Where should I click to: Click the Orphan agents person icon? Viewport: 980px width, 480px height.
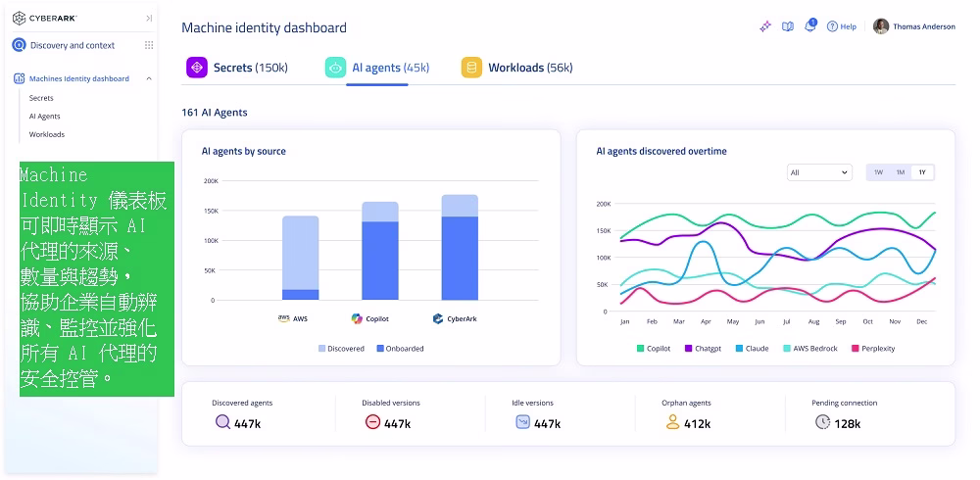click(x=672, y=423)
